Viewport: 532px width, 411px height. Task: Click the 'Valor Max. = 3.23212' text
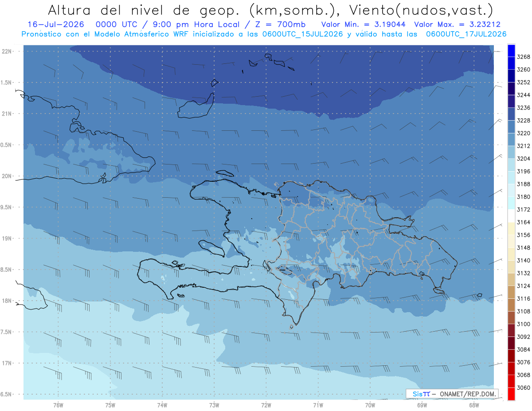[458, 24]
